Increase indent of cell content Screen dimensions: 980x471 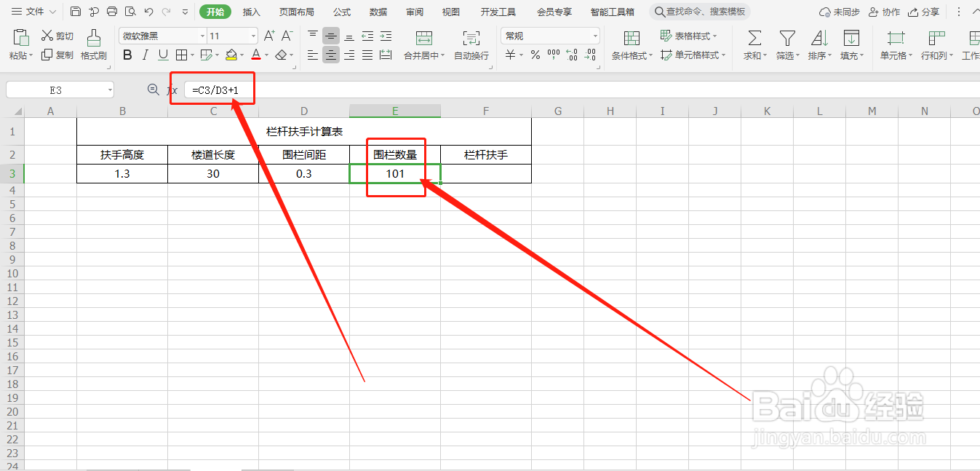[386, 36]
